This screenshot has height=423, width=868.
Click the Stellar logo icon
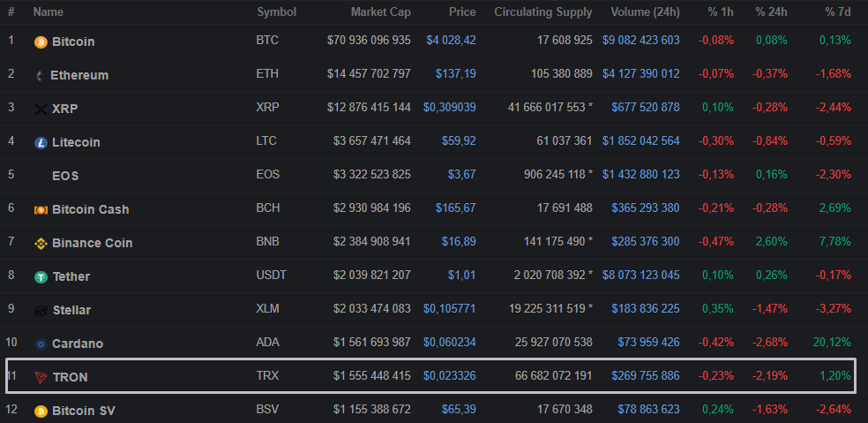41,310
